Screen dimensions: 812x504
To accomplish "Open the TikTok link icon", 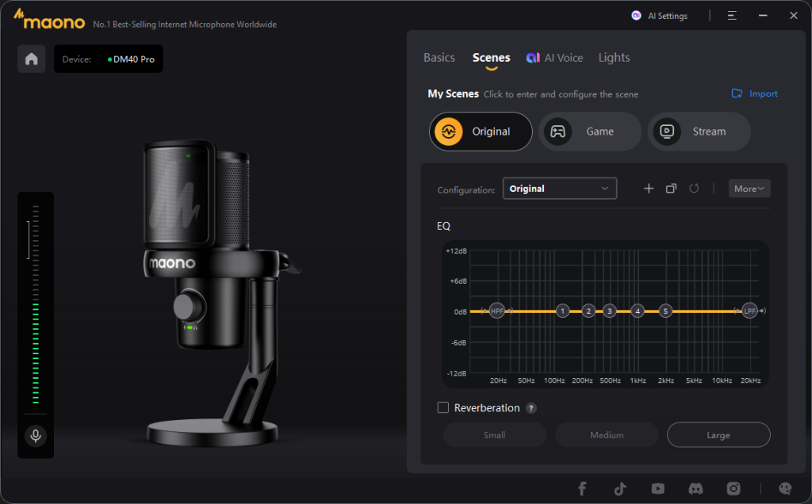I will [x=619, y=488].
